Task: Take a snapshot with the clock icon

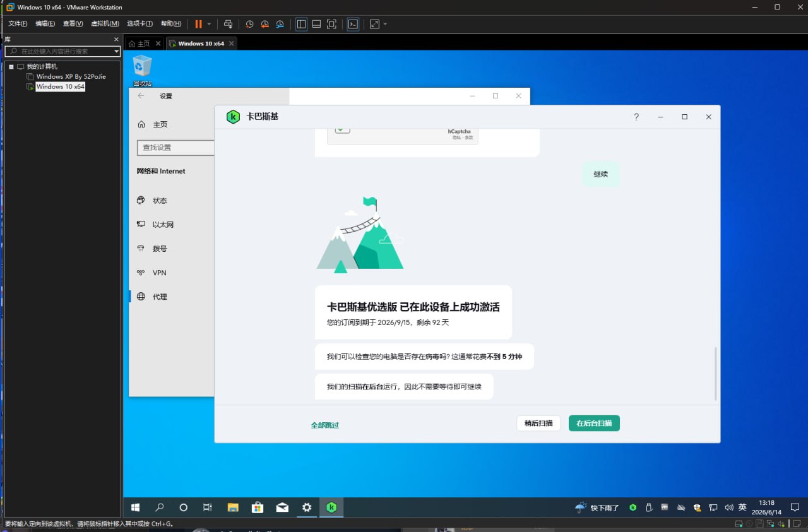Action: point(249,24)
